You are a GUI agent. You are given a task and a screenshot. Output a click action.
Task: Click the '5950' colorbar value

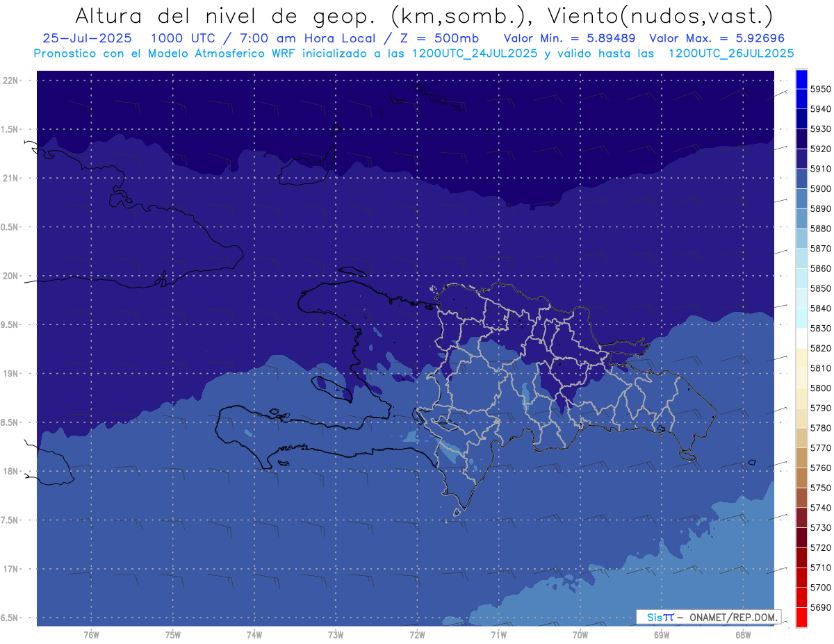(820, 89)
